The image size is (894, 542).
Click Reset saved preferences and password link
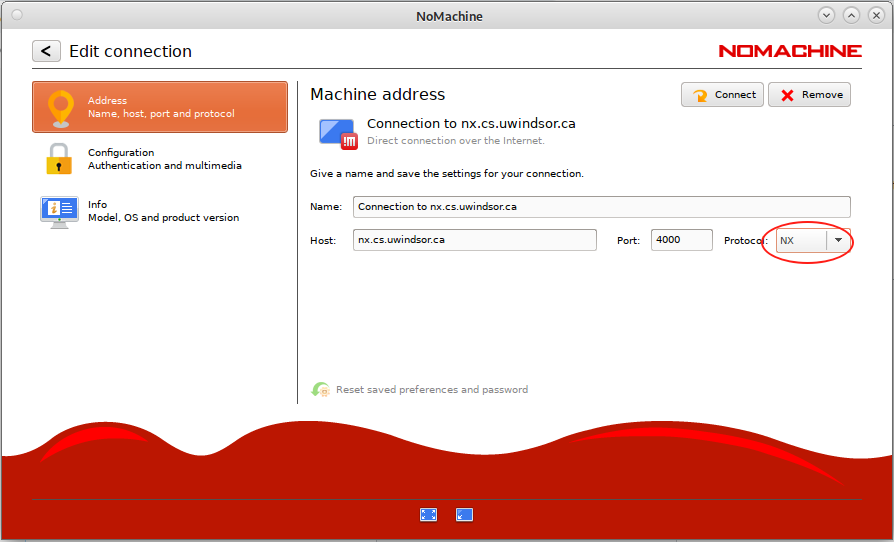(x=432, y=390)
